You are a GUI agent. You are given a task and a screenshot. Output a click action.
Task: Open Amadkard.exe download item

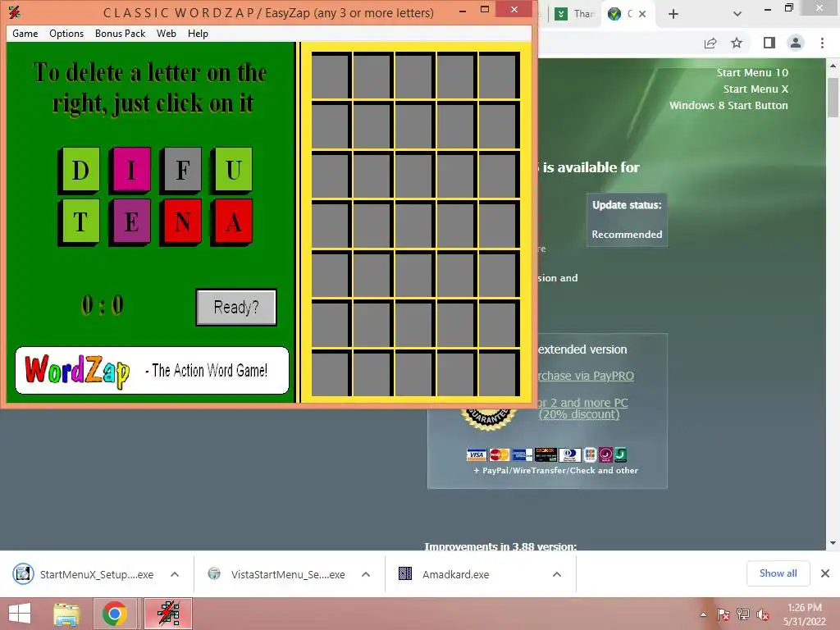[445, 574]
